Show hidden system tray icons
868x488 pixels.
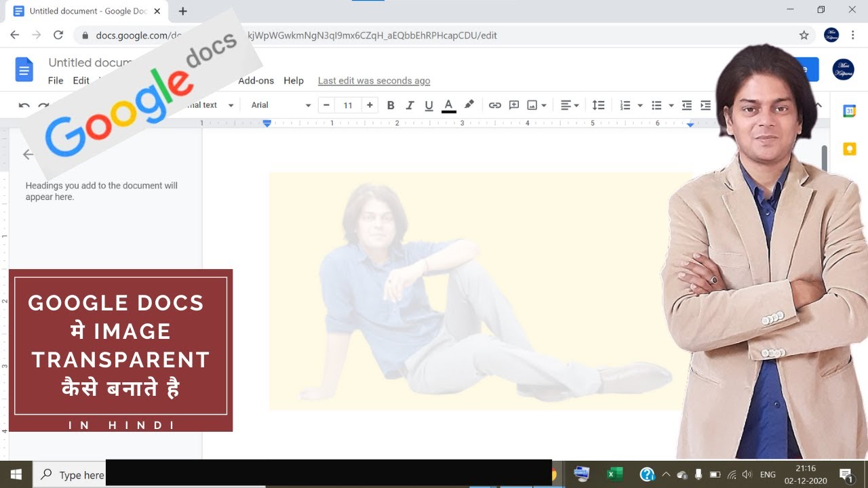(x=666, y=474)
